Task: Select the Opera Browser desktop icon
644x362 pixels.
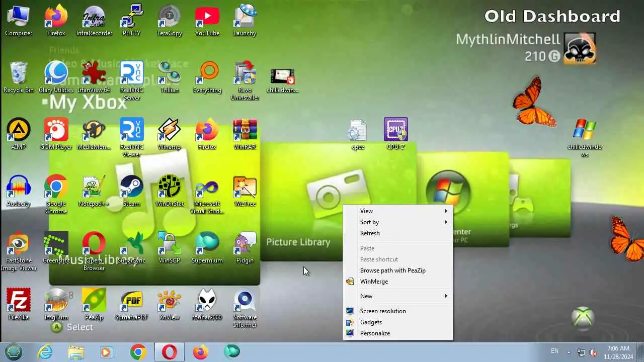Action: coord(94,251)
